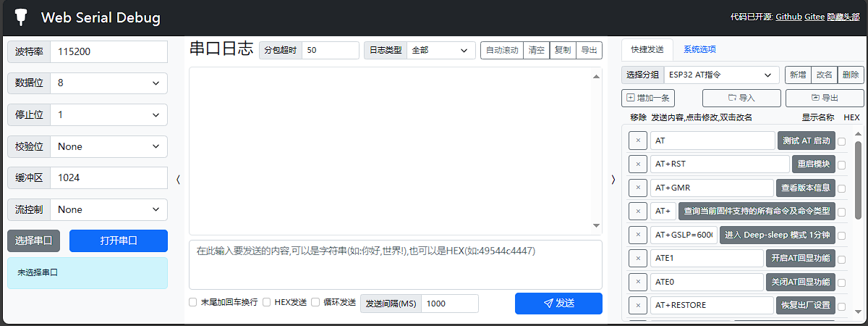Click the quick-send list scrollbar

pyautogui.click(x=858, y=188)
